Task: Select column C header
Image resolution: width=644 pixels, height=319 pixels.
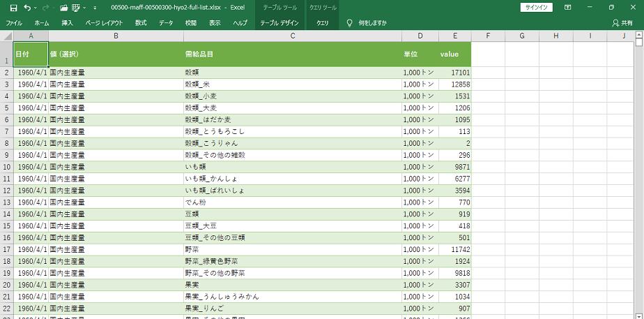Action: (293, 36)
